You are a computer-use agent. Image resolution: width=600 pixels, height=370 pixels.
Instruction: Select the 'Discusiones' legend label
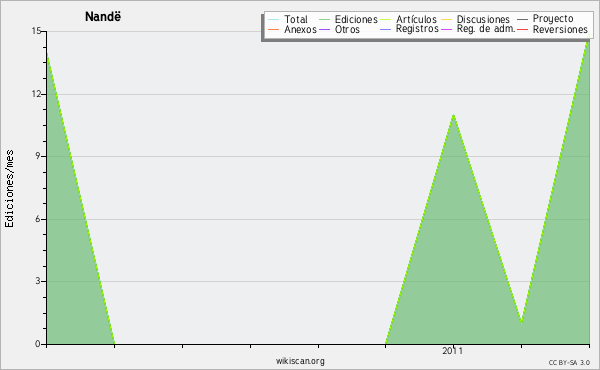point(483,19)
